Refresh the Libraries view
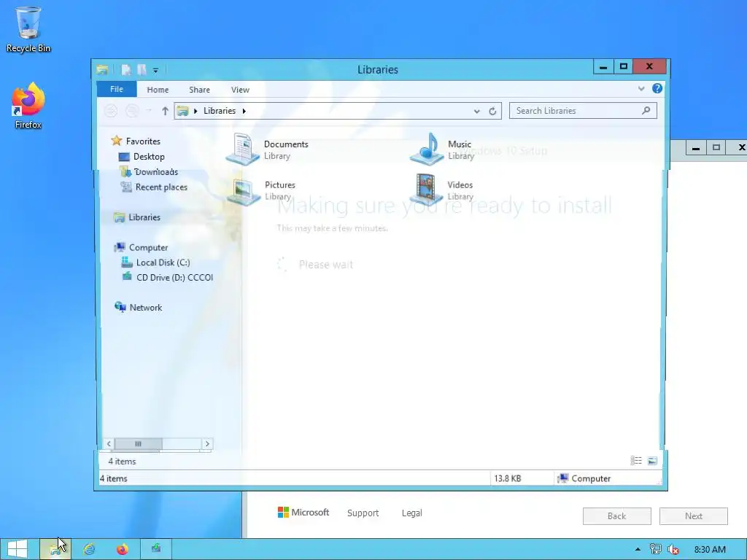The width and height of the screenshot is (747, 560). click(x=492, y=111)
